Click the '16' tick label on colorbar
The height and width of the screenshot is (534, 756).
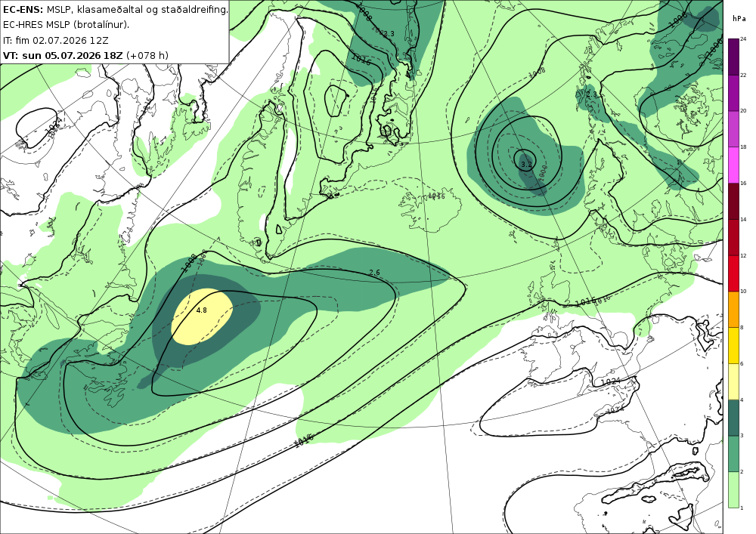tap(743, 184)
